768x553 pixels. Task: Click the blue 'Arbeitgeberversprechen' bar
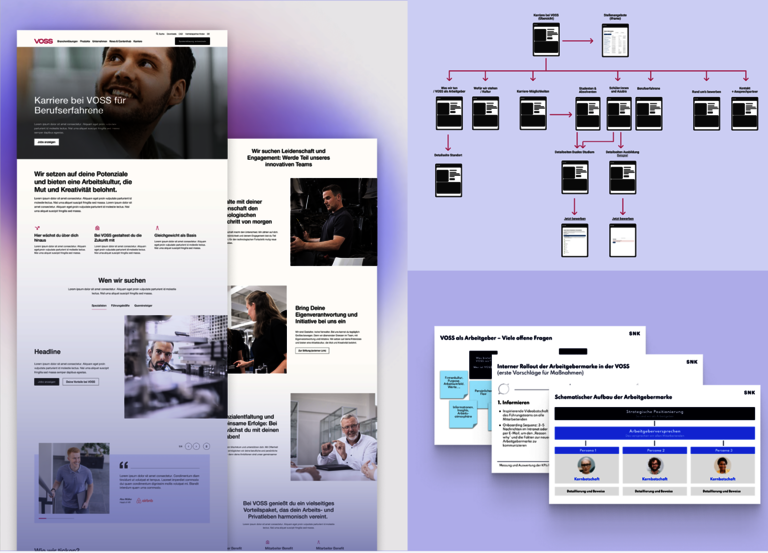point(654,433)
